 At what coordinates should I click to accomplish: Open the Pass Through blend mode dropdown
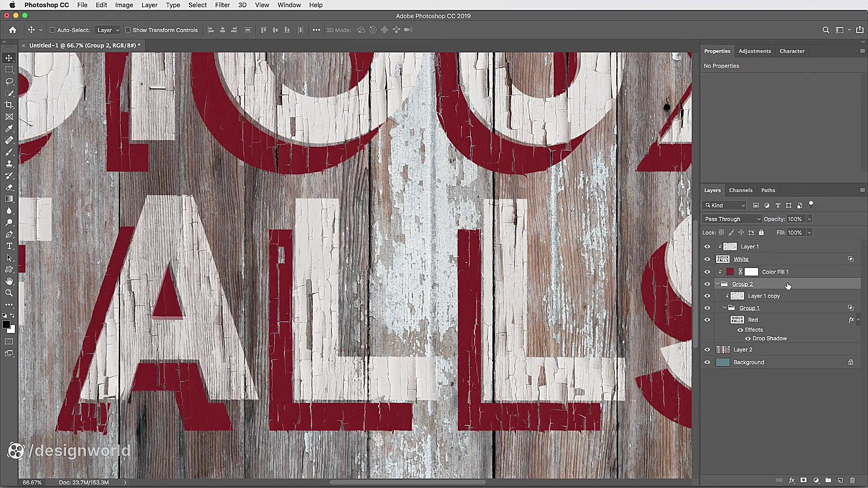point(732,219)
